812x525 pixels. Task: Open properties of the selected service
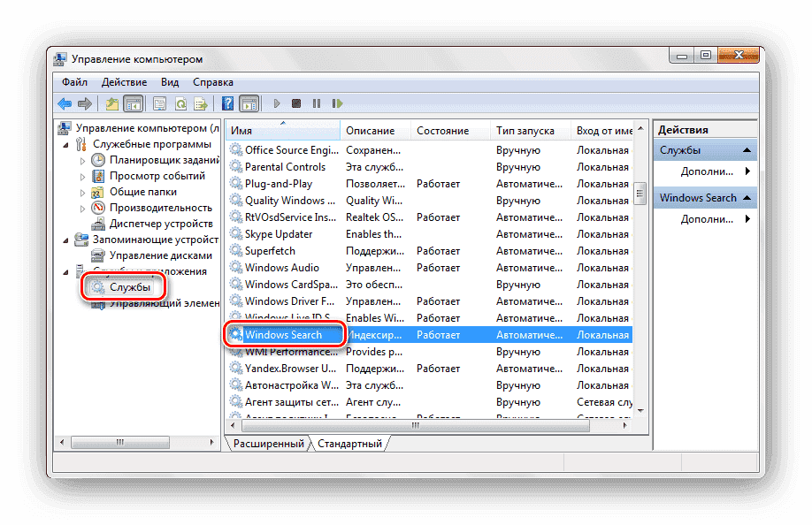tap(161, 103)
